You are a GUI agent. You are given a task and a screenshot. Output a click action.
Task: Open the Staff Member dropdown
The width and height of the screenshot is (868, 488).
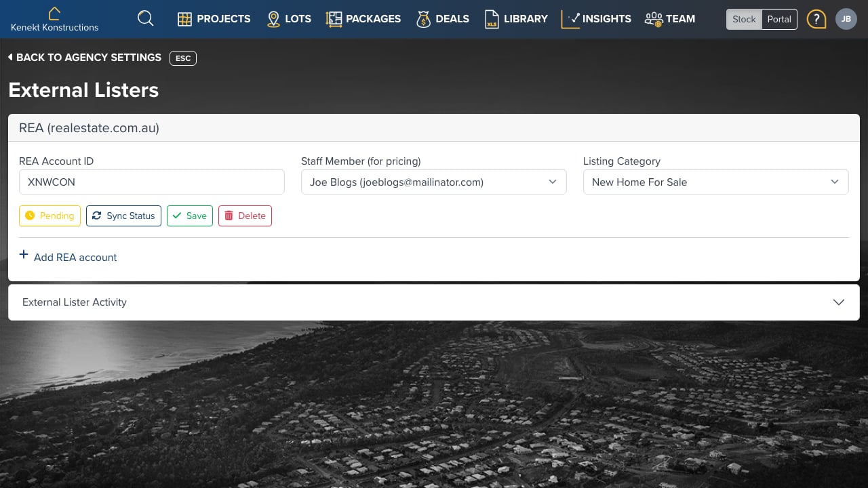434,182
